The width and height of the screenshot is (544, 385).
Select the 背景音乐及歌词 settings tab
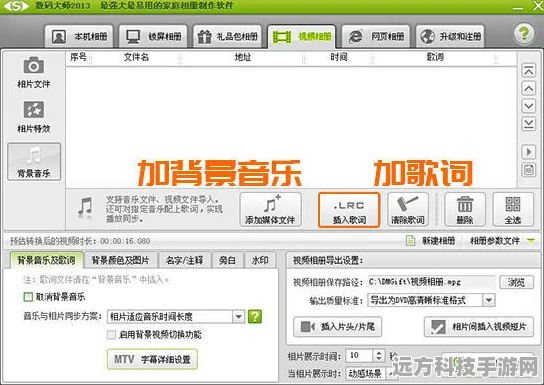tap(46, 260)
